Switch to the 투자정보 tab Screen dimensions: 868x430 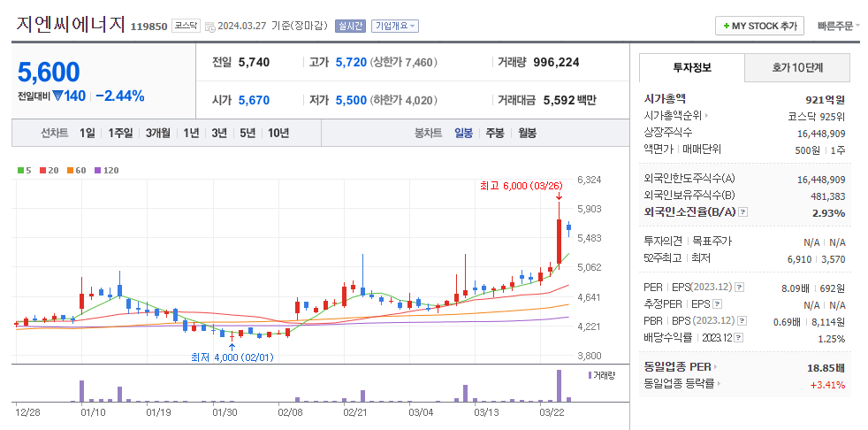(x=692, y=67)
